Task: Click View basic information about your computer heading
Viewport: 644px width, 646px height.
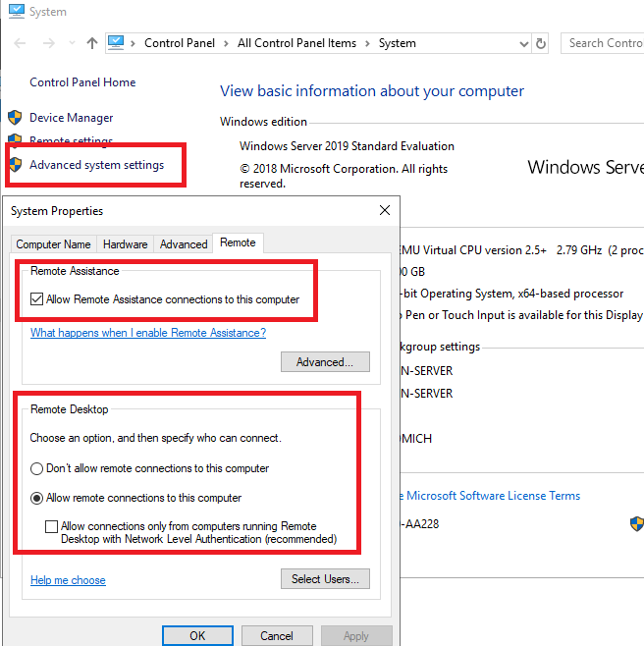Action: pos(372,91)
